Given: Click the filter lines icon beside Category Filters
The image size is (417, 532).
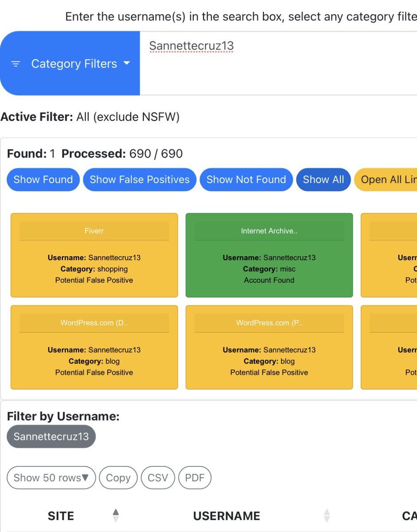Looking at the screenshot, I should [x=16, y=64].
